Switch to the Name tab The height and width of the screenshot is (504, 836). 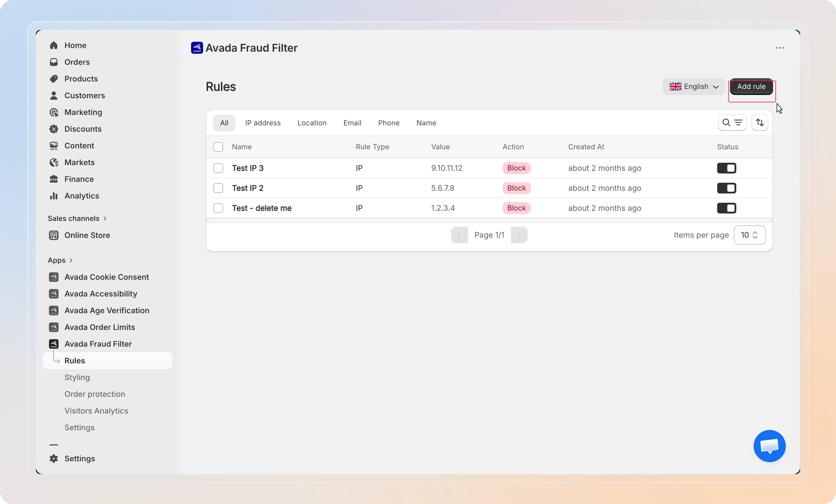[426, 123]
